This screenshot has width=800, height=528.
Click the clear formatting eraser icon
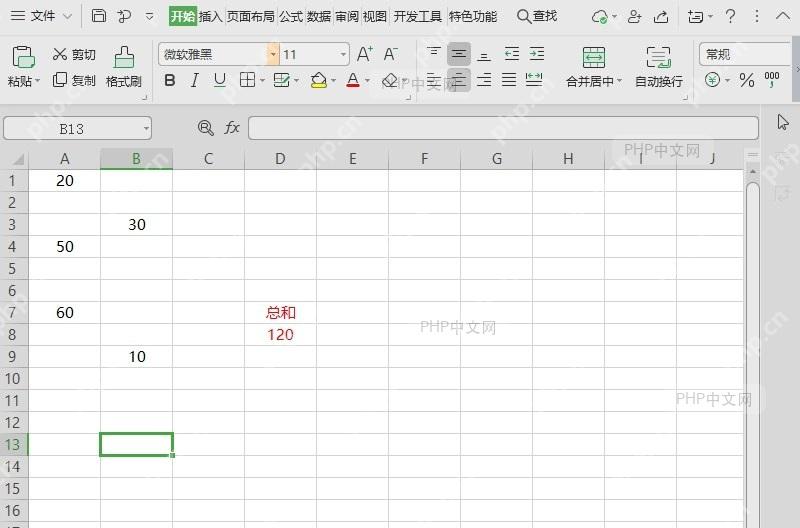pyautogui.click(x=390, y=80)
